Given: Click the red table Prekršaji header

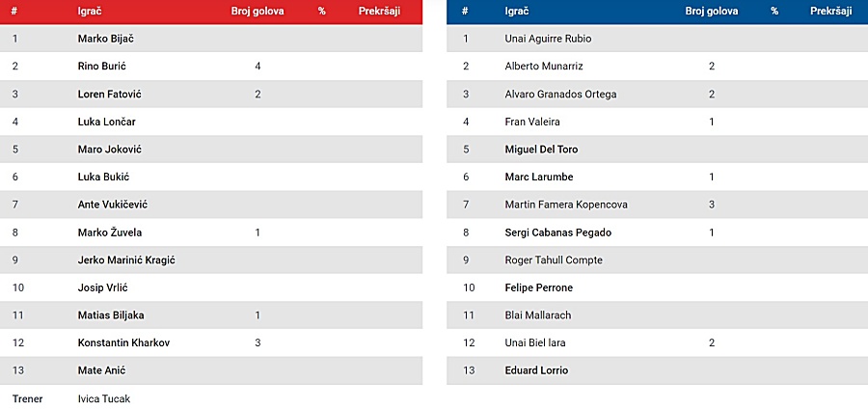Looking at the screenshot, I should (x=379, y=11).
